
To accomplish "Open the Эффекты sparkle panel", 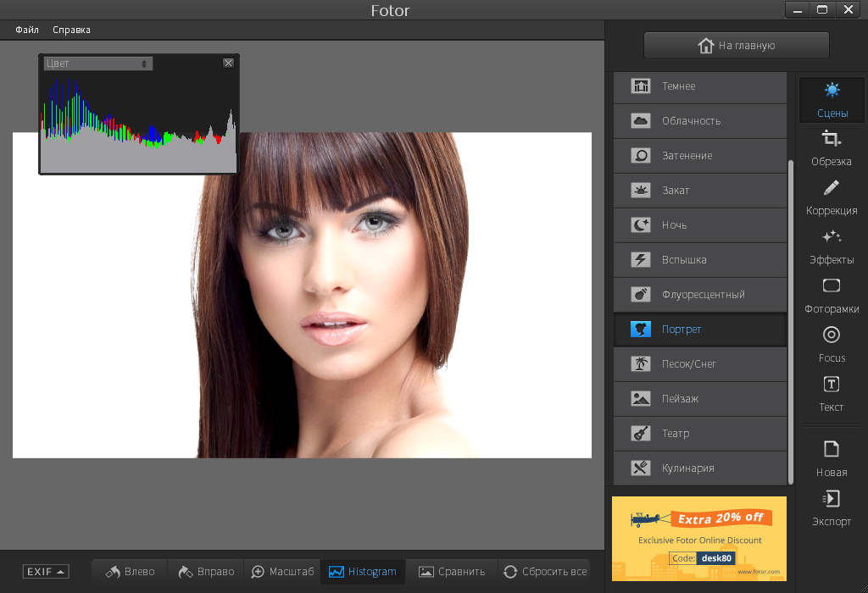I will [831, 247].
